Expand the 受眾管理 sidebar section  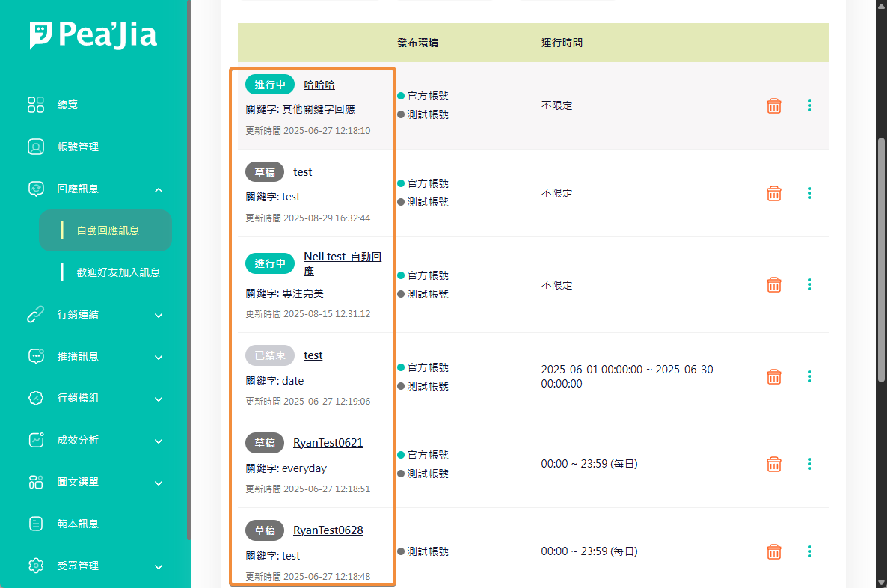[x=159, y=567]
